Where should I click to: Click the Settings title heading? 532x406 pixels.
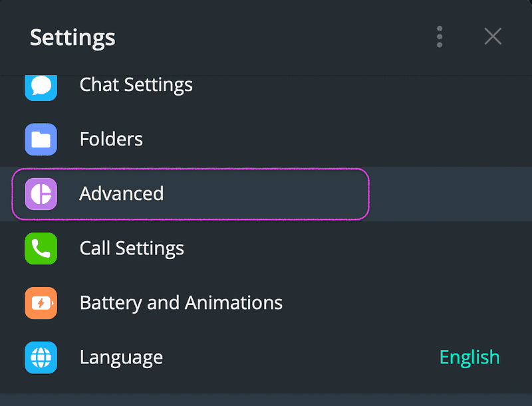[72, 37]
